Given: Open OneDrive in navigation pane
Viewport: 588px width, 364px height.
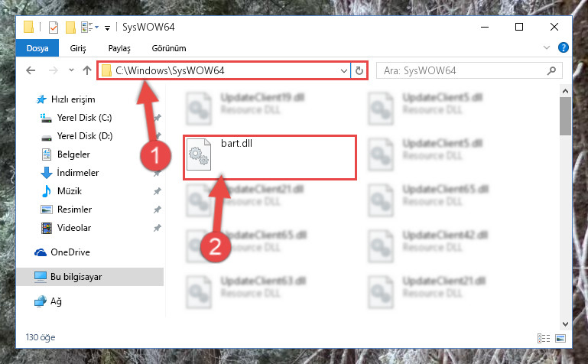Looking at the screenshot, I should pyautogui.click(x=70, y=252).
